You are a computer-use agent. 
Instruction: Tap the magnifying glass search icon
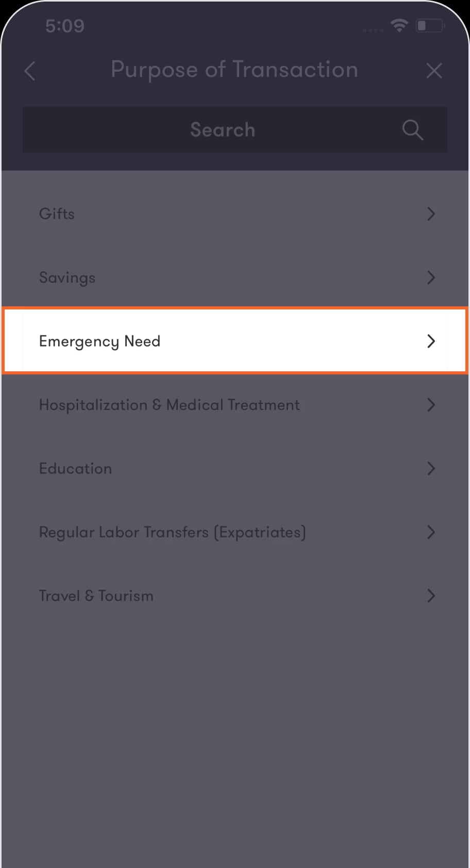coord(412,130)
